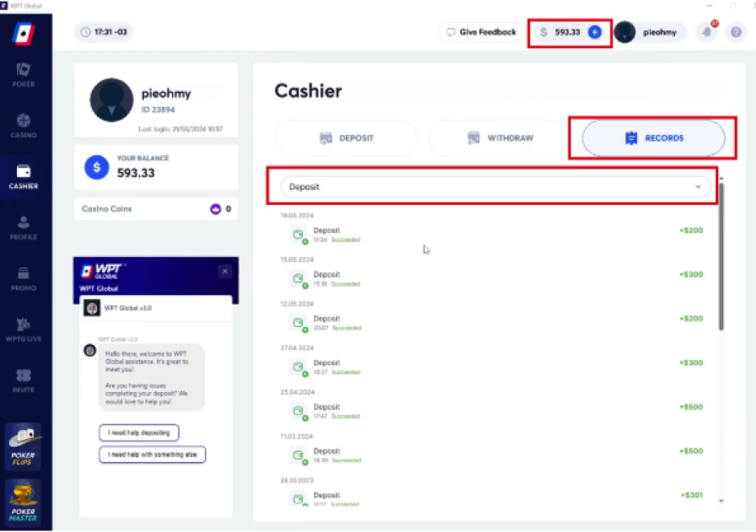Choose "I need help depositing" chat option

[139, 433]
